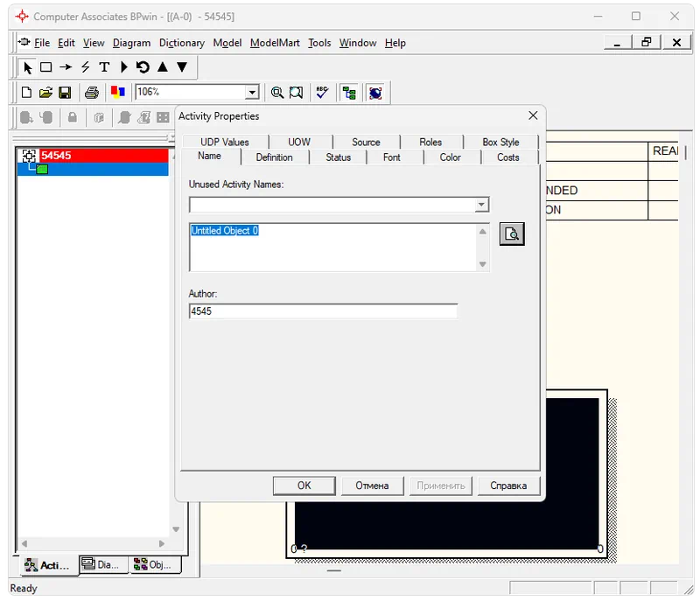Switch to Objects explorer tab
700x601 pixels.
pos(155,564)
